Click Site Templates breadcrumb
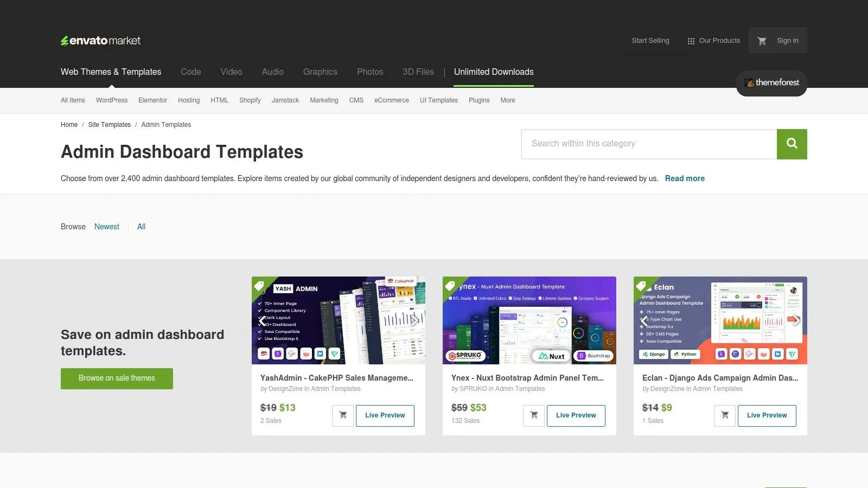Image resolution: width=868 pixels, height=488 pixels. (110, 125)
